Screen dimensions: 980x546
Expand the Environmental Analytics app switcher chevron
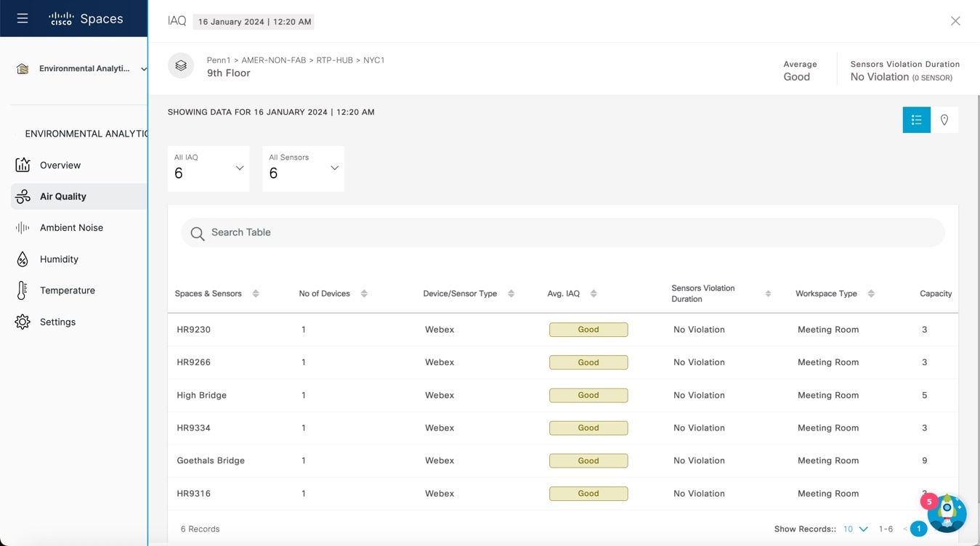click(x=143, y=69)
